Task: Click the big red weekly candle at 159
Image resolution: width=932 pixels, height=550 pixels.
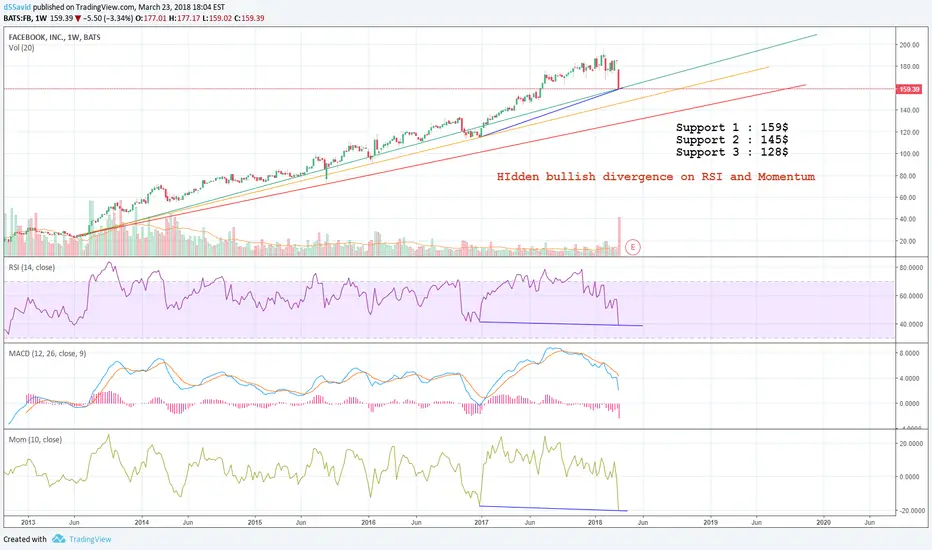Action: pyautogui.click(x=619, y=79)
